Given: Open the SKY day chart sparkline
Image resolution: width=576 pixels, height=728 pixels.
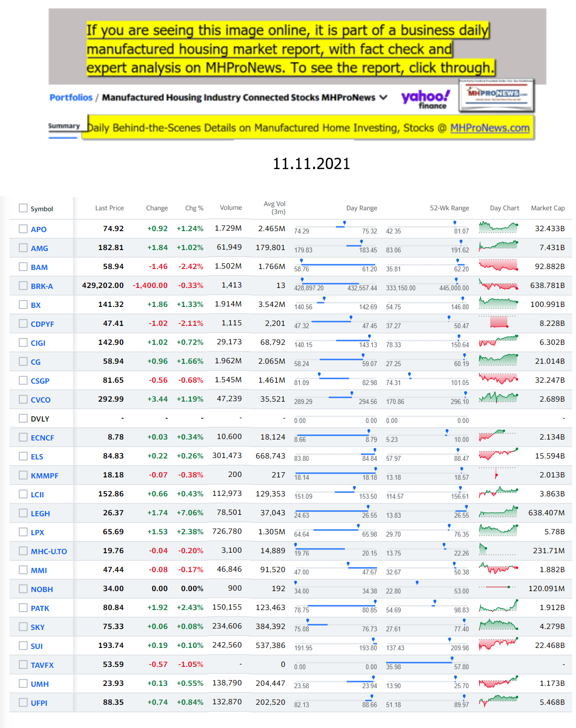Looking at the screenshot, I should tap(498, 625).
